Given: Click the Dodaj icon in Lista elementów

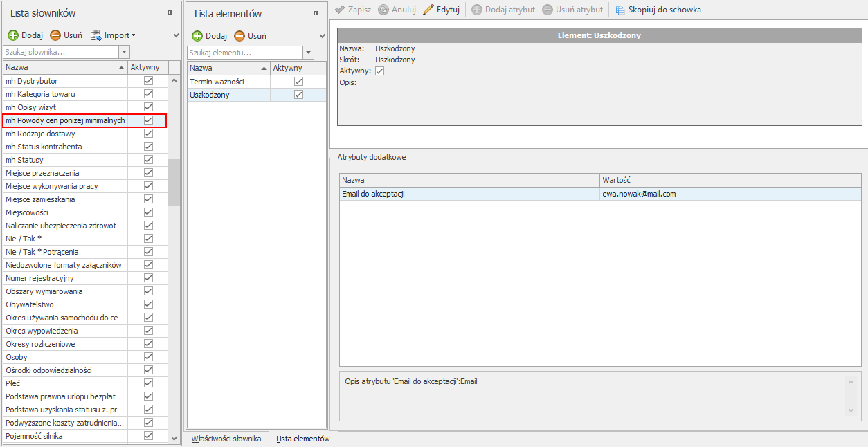Looking at the screenshot, I should pyautogui.click(x=197, y=36).
